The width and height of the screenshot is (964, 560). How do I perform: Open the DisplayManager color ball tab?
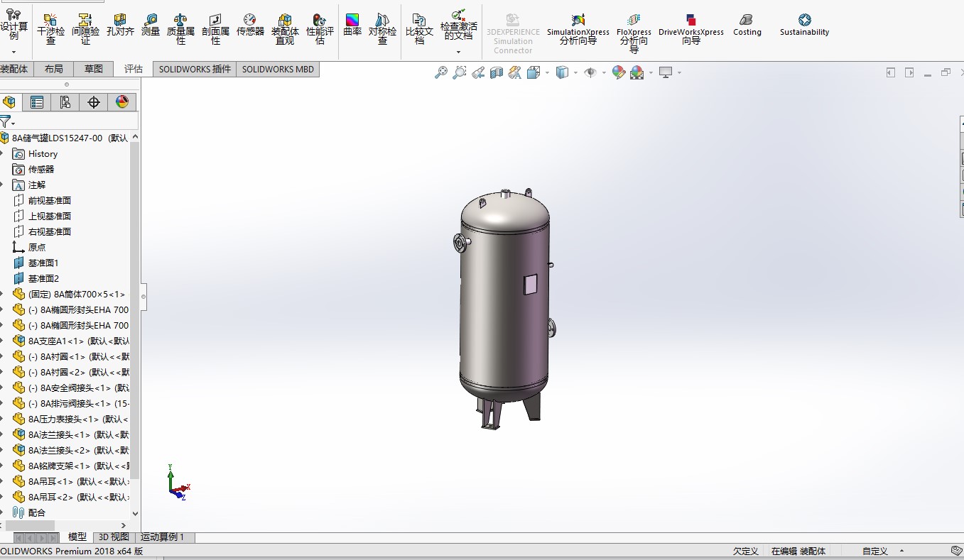pos(121,102)
